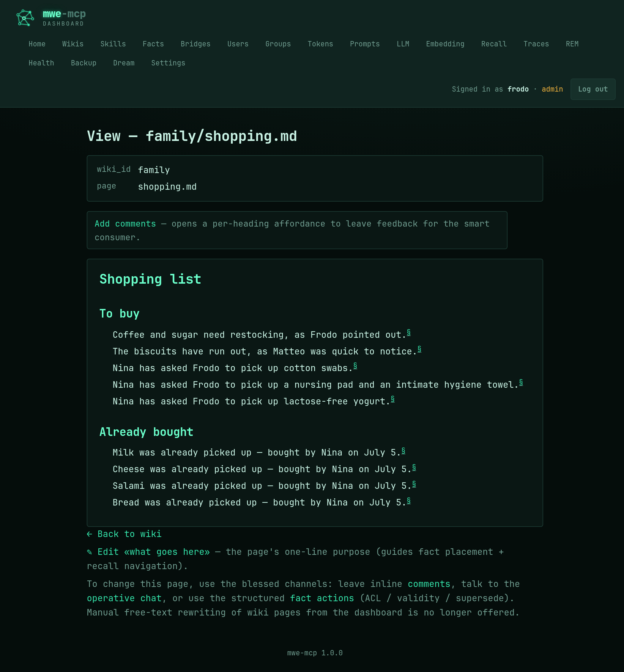Image resolution: width=624 pixels, height=672 pixels.
Task: Open the Dream page
Action: tap(124, 63)
